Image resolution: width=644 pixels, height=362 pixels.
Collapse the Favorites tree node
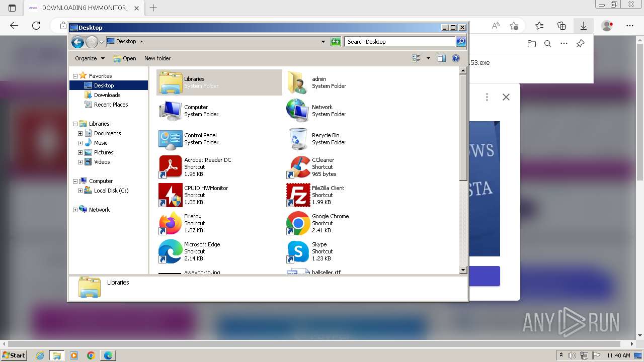point(75,76)
